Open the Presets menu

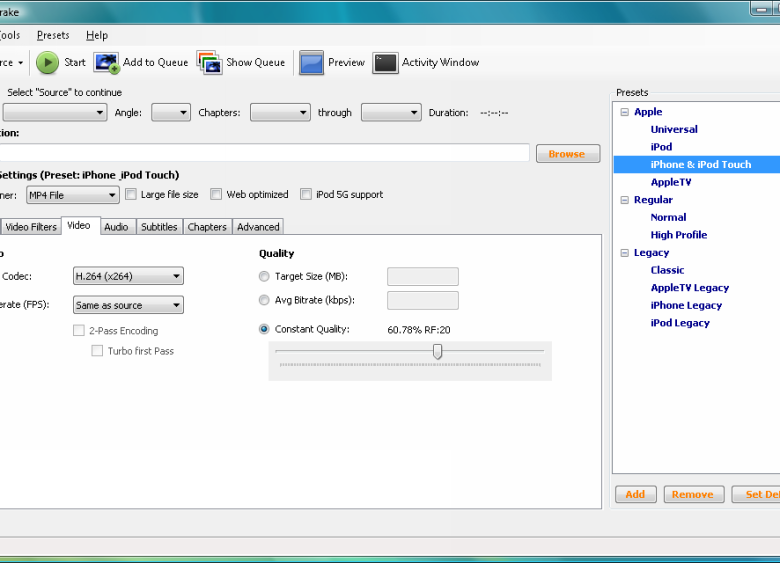tap(53, 35)
